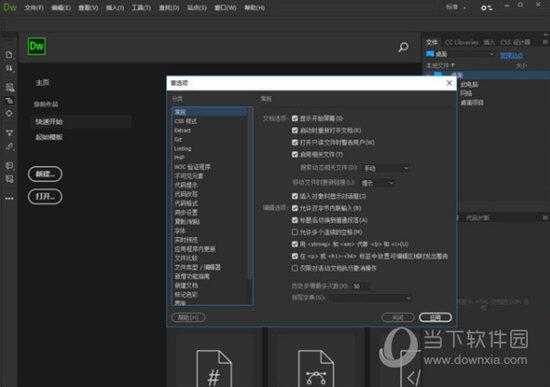The image size is (550, 387).
Task: Toggle the strong and em replacement checkbox
Action: click(295, 244)
